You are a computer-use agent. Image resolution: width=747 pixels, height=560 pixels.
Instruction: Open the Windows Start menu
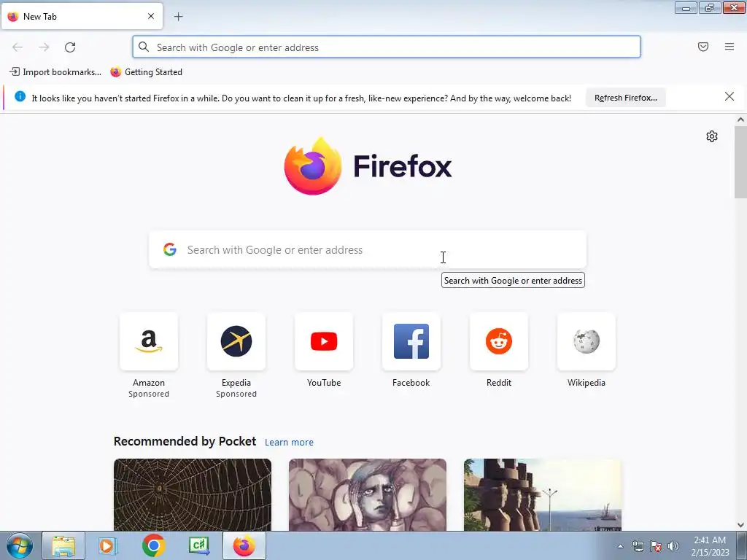(19, 545)
